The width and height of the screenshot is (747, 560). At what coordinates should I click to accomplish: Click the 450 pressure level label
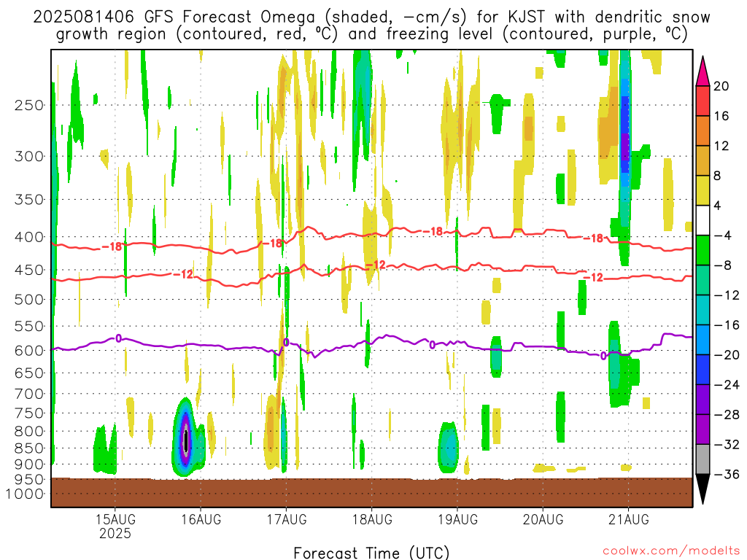point(29,270)
